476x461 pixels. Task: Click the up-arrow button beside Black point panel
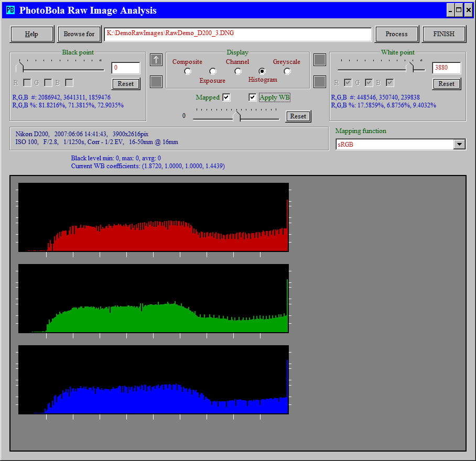156,60
